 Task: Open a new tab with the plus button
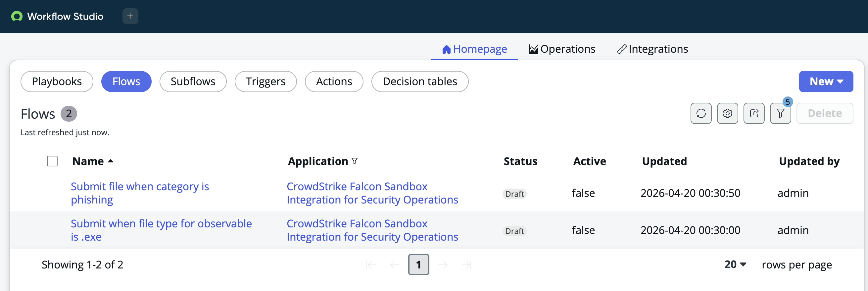[x=130, y=16]
